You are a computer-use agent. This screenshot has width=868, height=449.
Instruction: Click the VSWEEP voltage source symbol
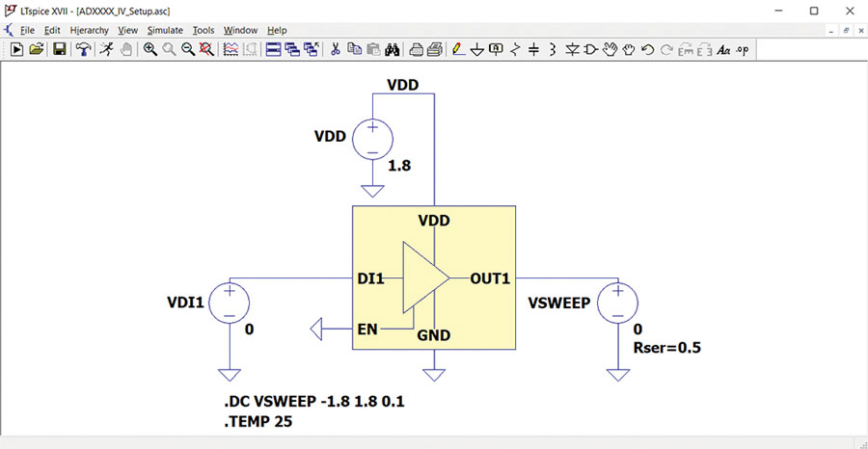[x=618, y=303]
